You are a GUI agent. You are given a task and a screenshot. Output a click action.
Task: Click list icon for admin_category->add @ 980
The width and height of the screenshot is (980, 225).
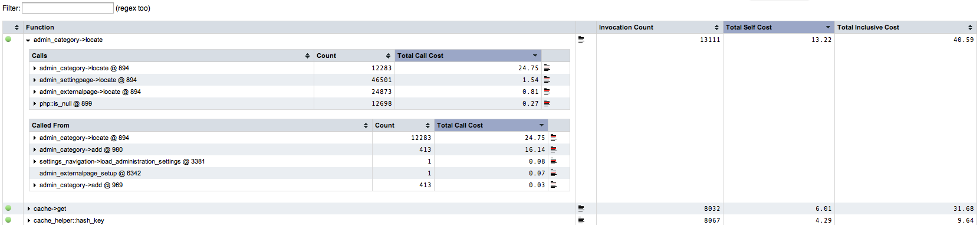554,149
